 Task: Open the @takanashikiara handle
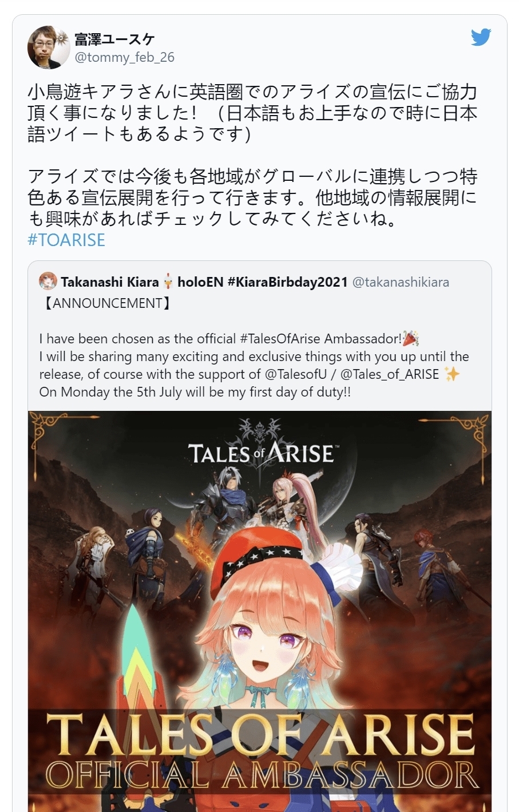point(401,282)
